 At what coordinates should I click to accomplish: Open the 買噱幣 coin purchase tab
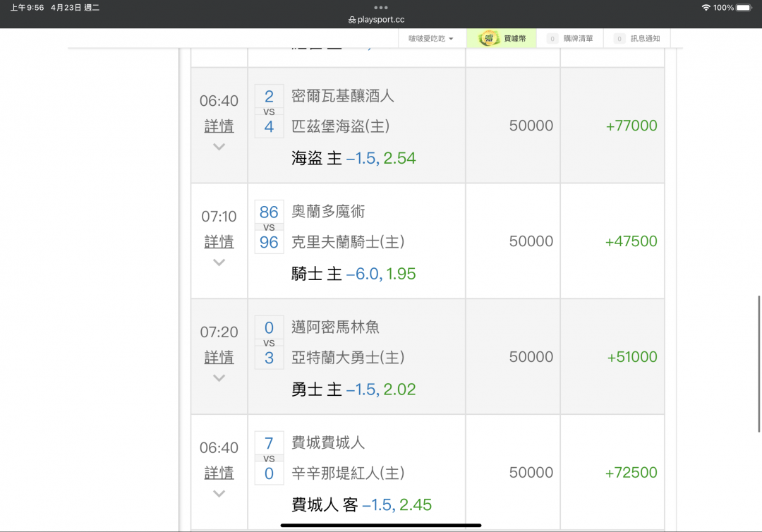coord(502,38)
